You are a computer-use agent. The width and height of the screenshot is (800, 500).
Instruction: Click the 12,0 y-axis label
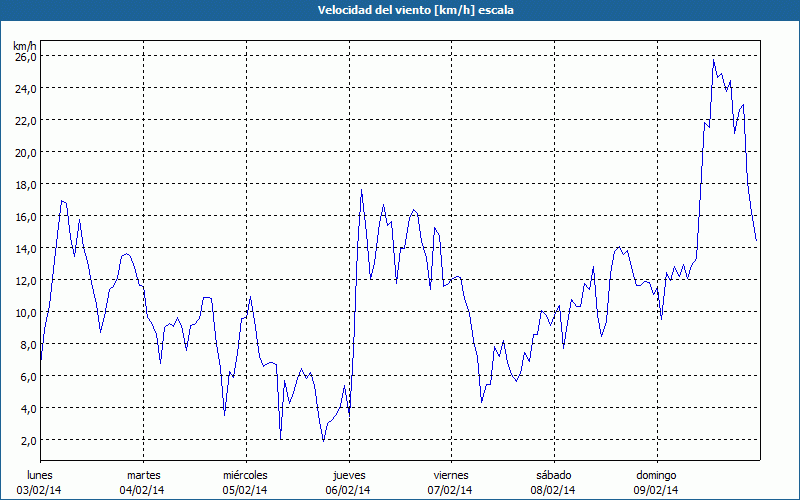tap(26, 281)
